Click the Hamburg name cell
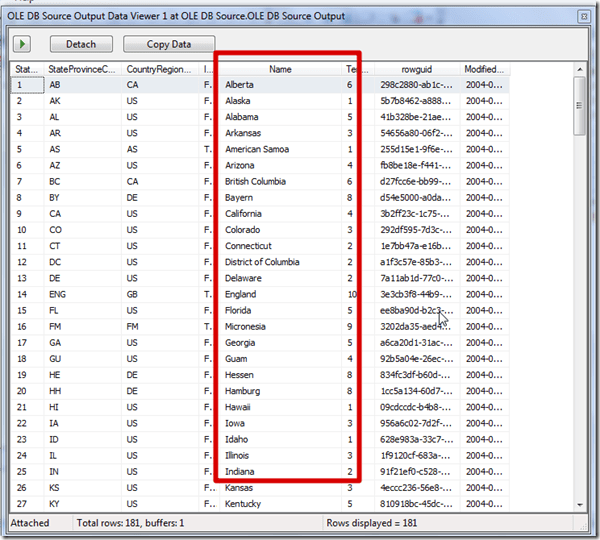The width and height of the screenshot is (600, 540). tap(244, 391)
